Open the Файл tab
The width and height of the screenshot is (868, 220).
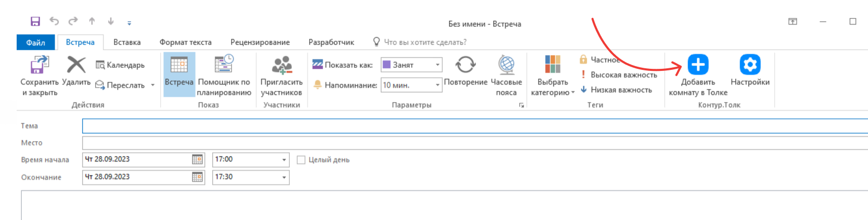click(35, 42)
